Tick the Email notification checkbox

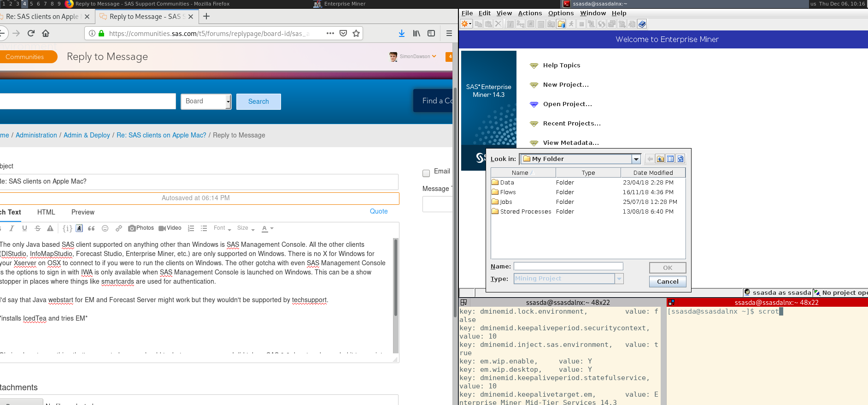pos(426,173)
